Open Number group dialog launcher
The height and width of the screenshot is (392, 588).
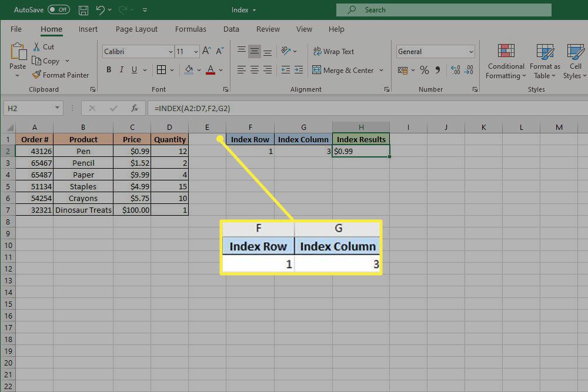[475, 89]
